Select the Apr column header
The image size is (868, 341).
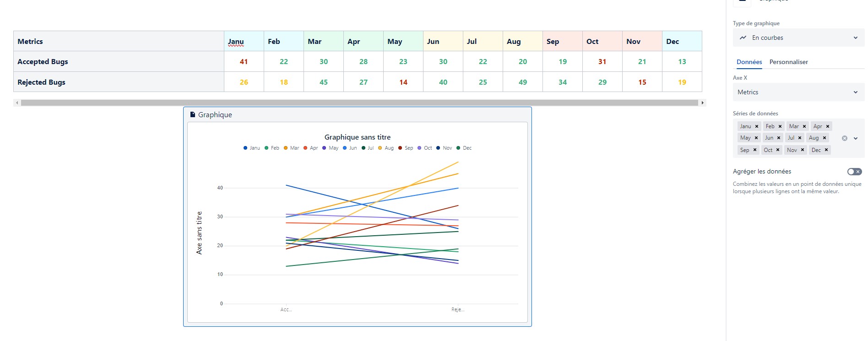[x=363, y=41]
